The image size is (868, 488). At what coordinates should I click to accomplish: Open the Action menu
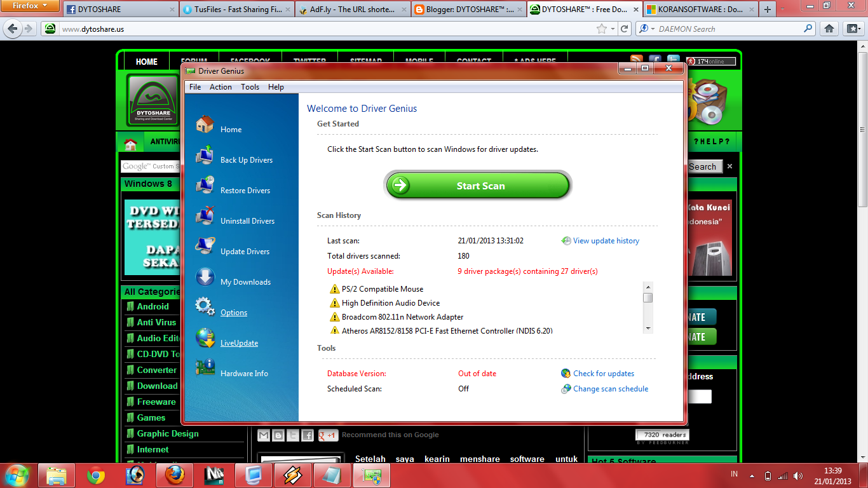(220, 87)
